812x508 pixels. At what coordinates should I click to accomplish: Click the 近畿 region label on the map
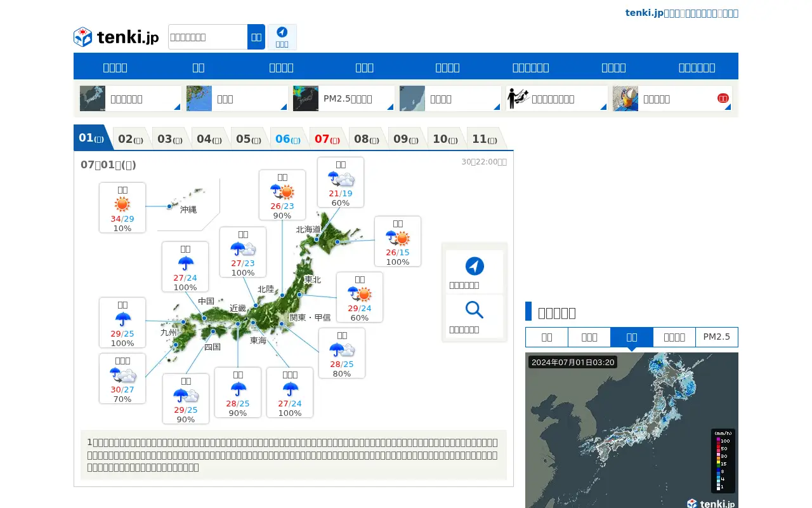point(238,308)
